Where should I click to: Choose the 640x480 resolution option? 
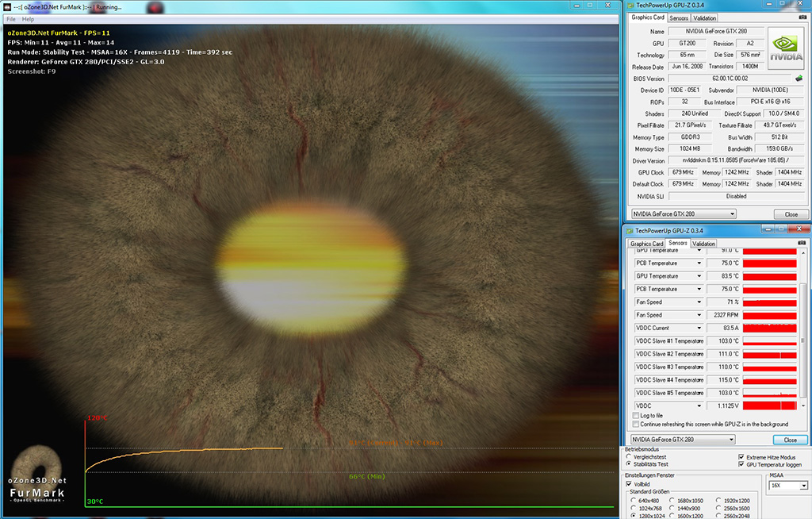click(x=634, y=501)
